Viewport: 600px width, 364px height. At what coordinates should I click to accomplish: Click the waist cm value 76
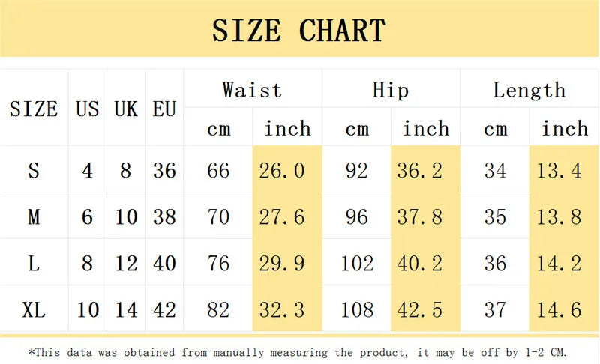218,263
